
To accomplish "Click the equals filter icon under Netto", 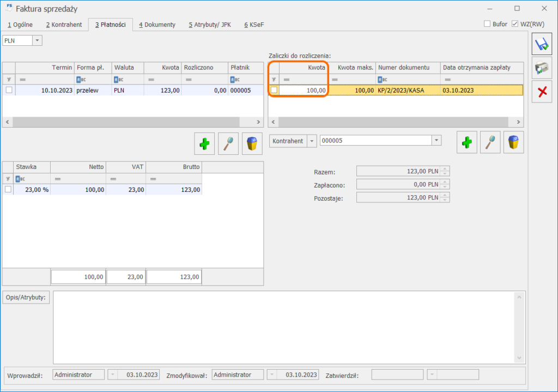I will (x=58, y=179).
